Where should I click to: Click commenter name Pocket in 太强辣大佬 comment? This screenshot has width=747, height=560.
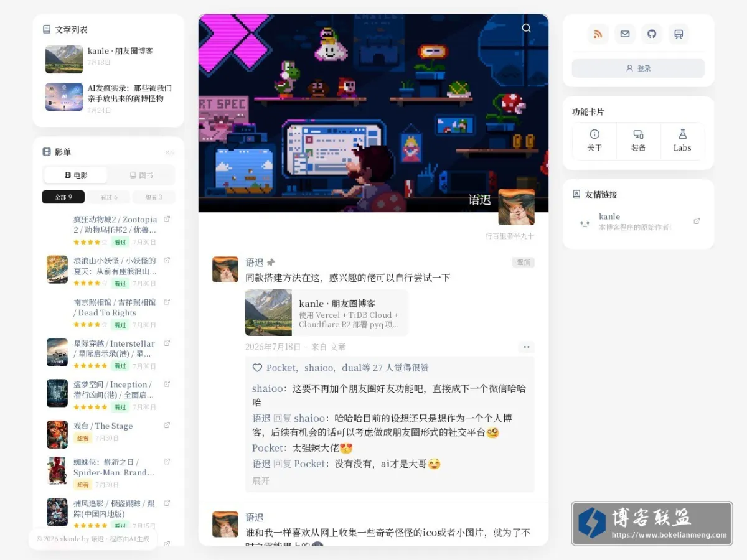coord(268,448)
